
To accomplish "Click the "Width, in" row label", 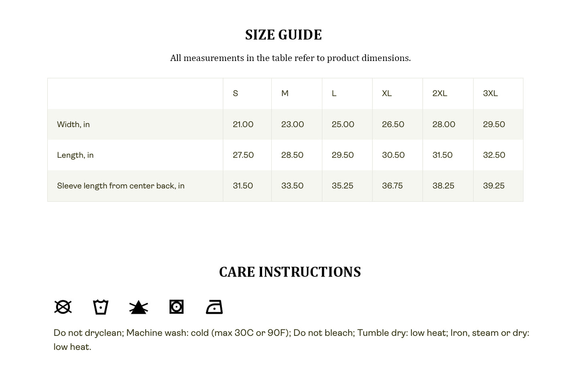I will click(73, 124).
